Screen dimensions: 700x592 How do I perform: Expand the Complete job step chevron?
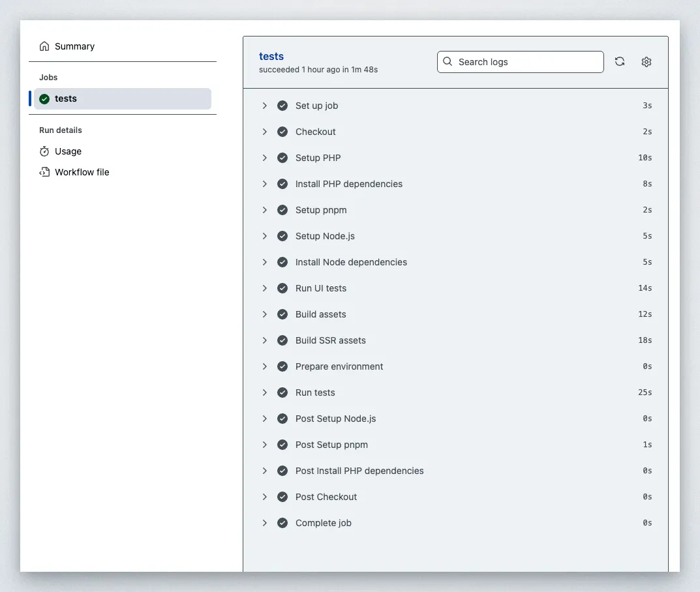coord(265,523)
